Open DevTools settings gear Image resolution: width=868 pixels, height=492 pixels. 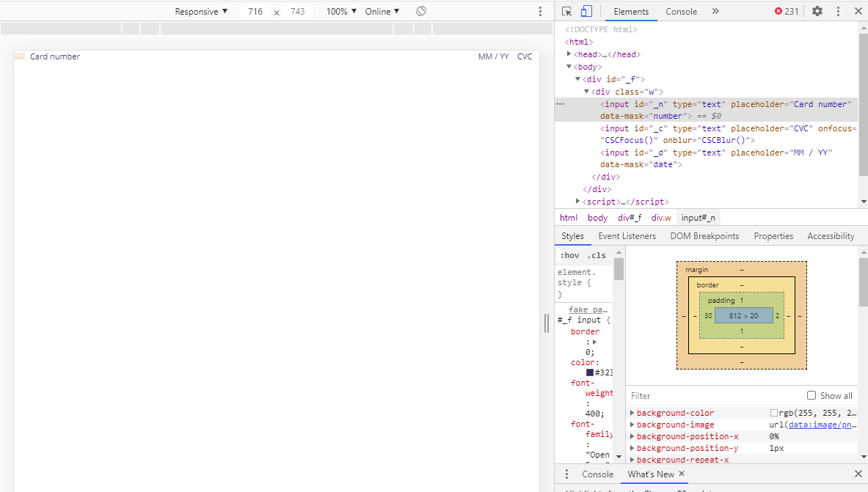click(817, 11)
